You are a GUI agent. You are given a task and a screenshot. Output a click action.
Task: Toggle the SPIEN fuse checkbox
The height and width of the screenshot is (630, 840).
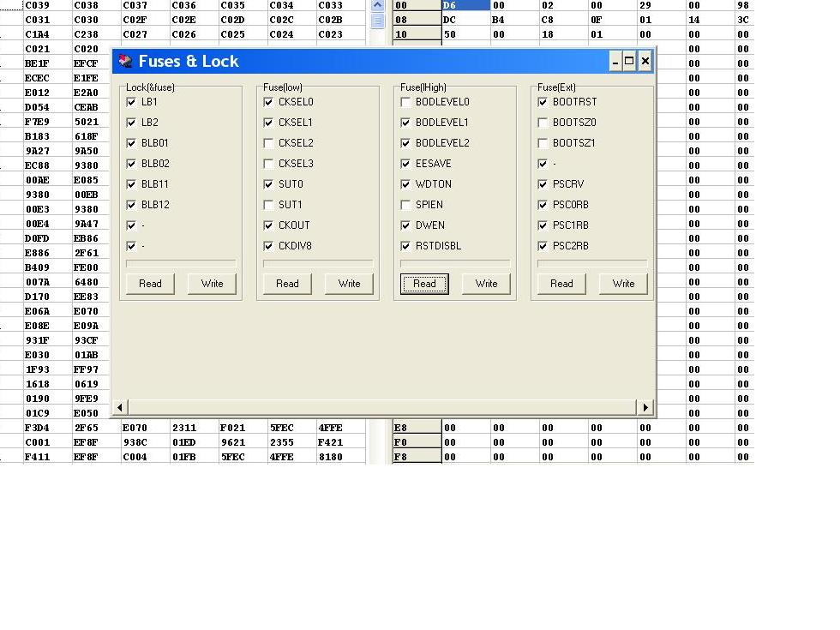coord(405,205)
